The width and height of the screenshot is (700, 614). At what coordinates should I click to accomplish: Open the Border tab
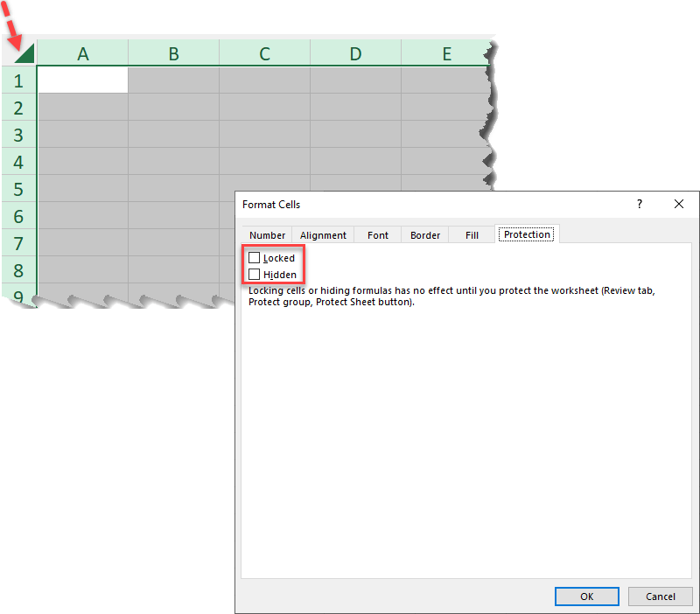point(425,235)
